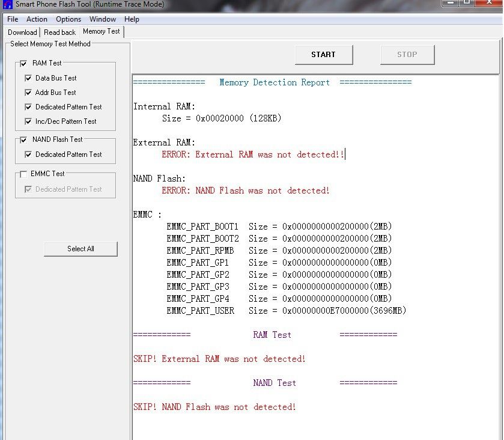The width and height of the screenshot is (504, 440).
Task: Click 'SKIP! External RAM was not detected!' line
Action: click(219, 359)
